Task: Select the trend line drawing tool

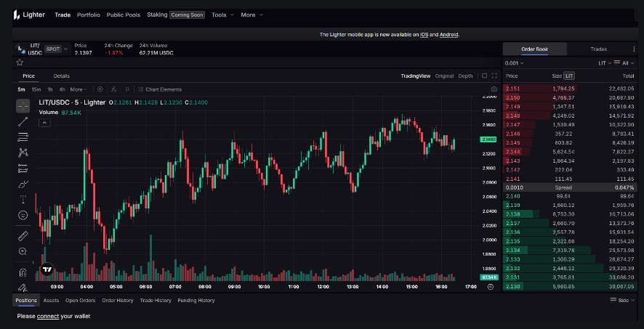Action: pos(23,121)
